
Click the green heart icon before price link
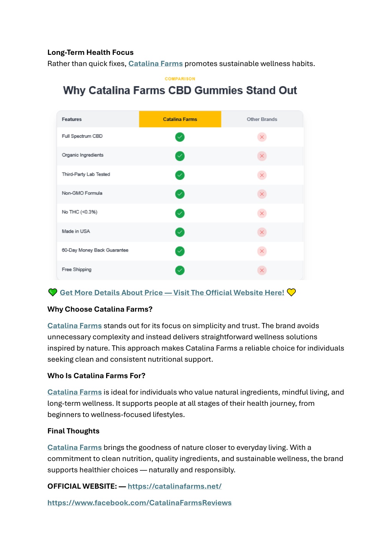click(x=52, y=292)
